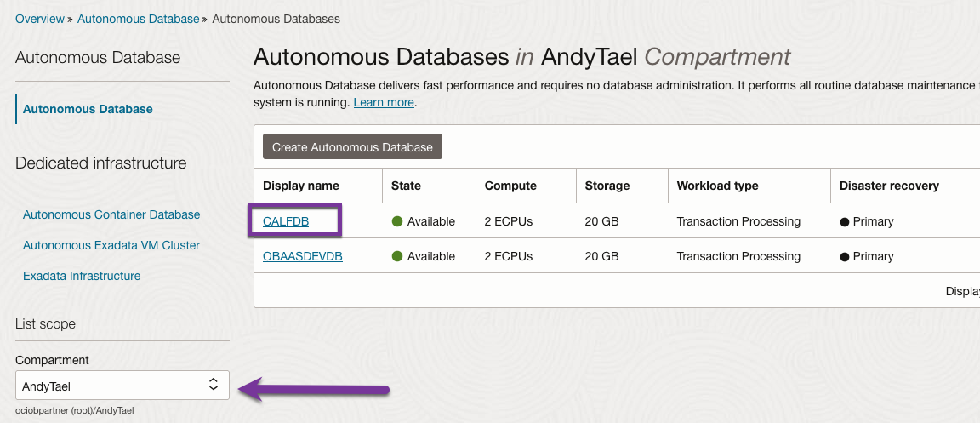Click green Available status icon for CALFDB
Screen dimensions: 980x423
[397, 221]
